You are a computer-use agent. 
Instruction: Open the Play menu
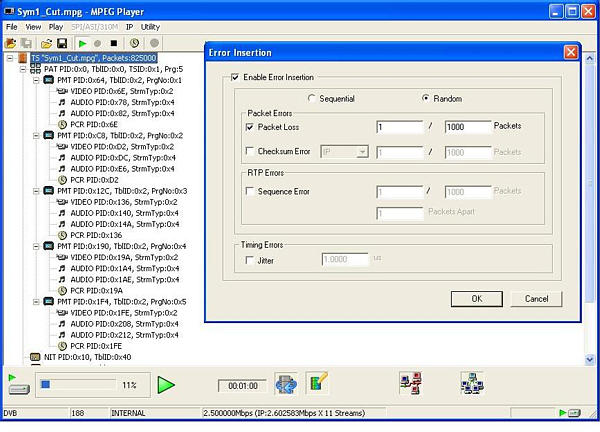click(55, 27)
